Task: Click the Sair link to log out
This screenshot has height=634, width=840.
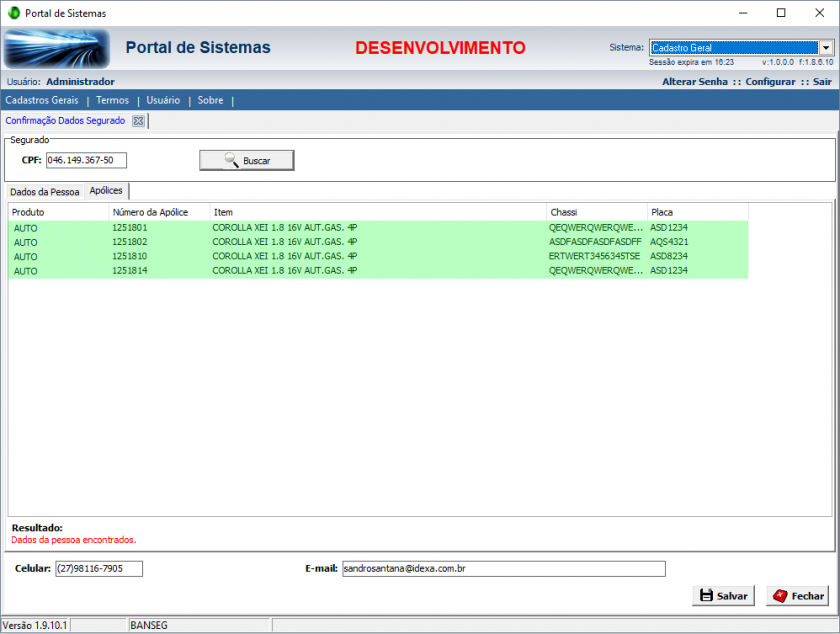Action: tap(822, 81)
